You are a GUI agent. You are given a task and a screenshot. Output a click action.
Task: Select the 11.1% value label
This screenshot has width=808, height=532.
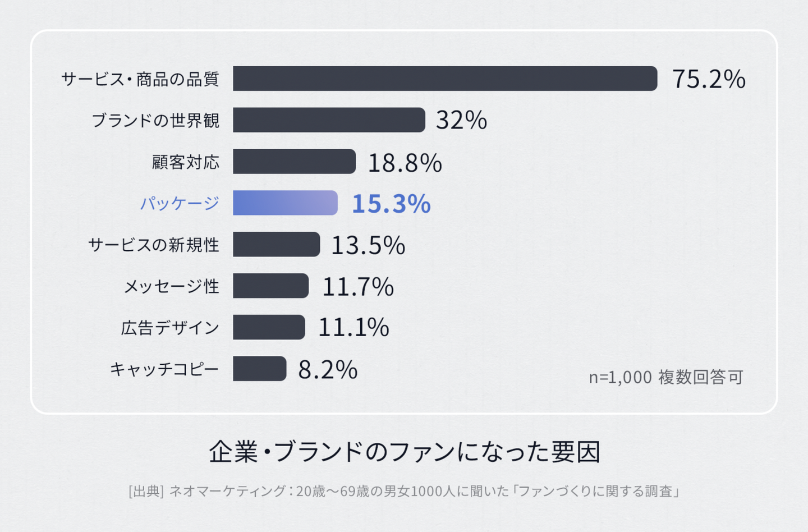353,328
